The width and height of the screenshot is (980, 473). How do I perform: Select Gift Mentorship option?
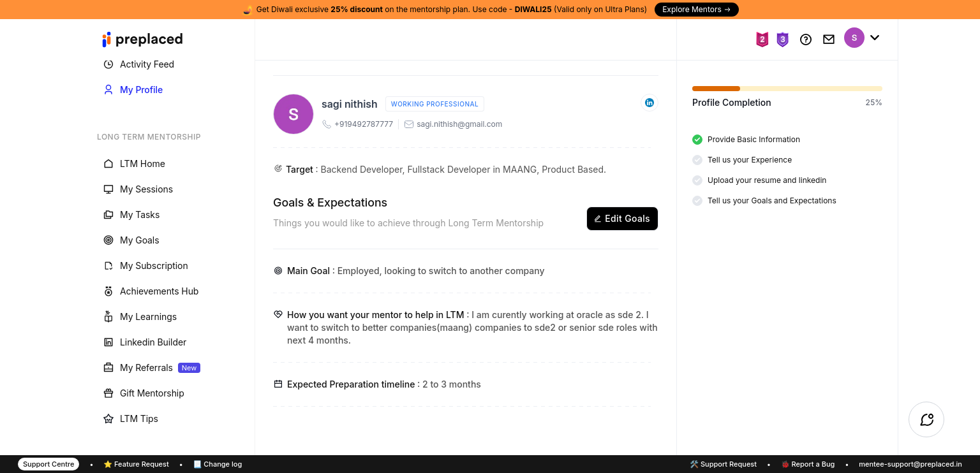[152, 393]
